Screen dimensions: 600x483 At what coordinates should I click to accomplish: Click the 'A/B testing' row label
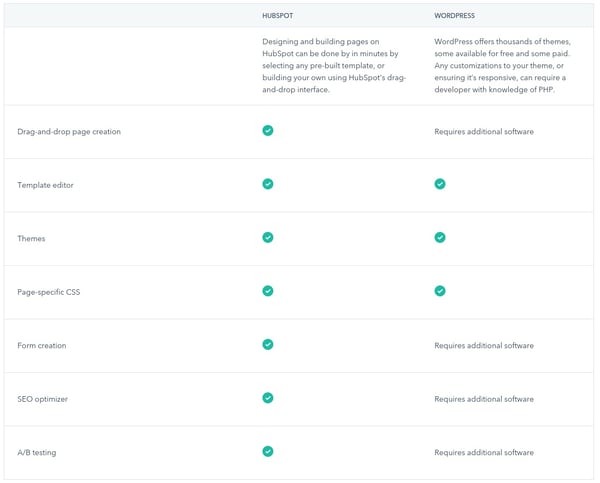pos(37,453)
